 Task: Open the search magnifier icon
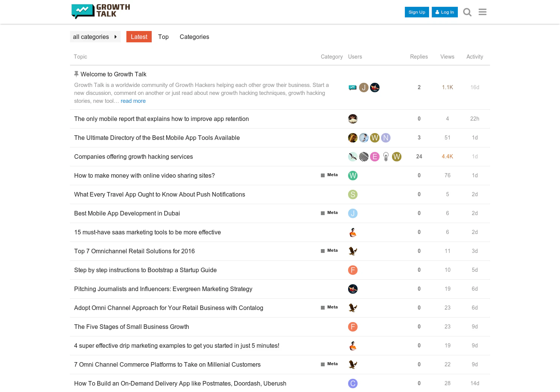467,12
